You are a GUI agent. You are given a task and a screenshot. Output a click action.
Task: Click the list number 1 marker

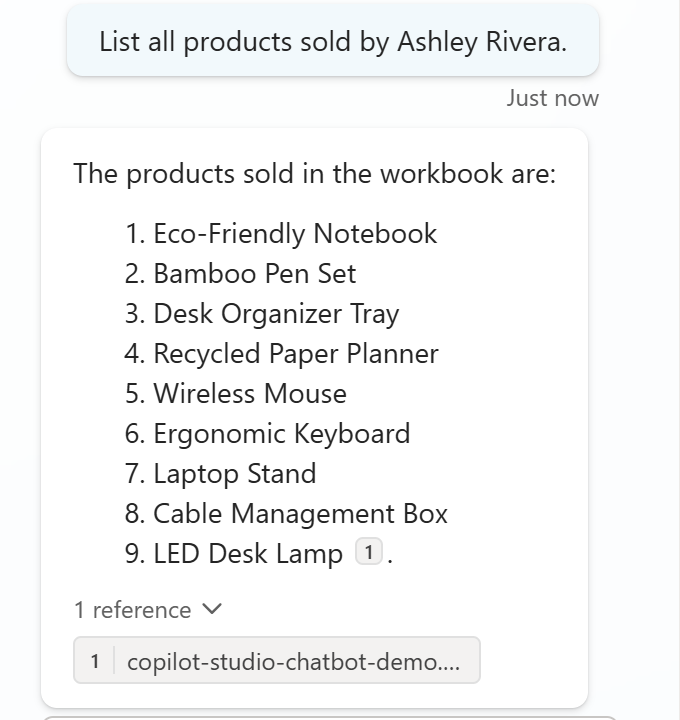click(x=135, y=234)
